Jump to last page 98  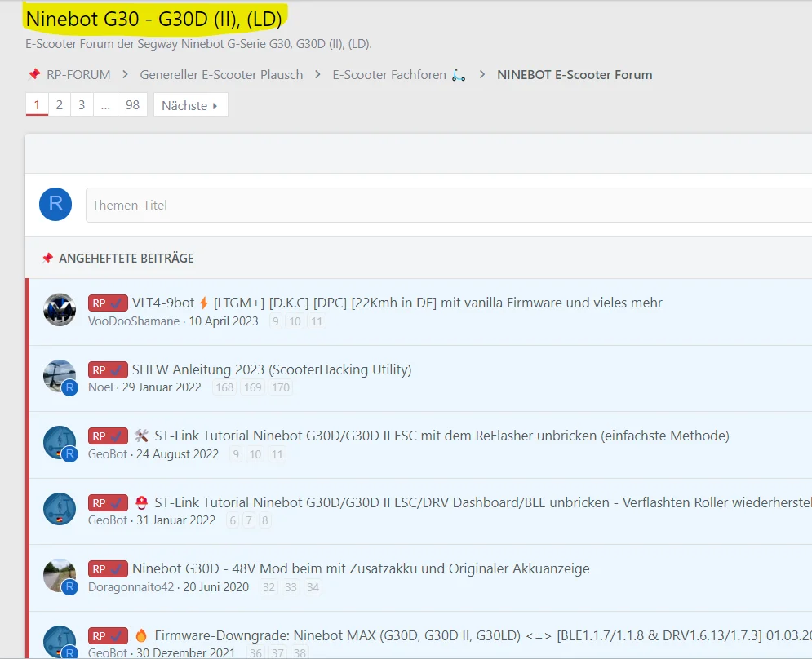132,105
